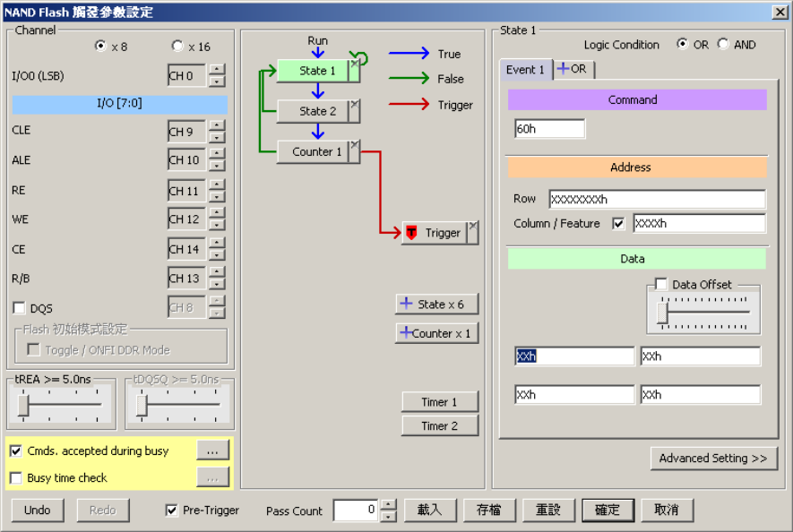Add a counter with Counter x 1 button
This screenshot has width=793, height=532.
436,333
